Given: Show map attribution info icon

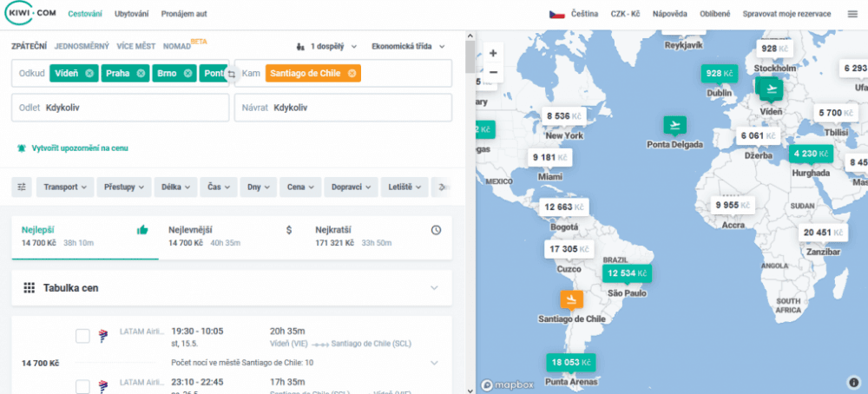Looking at the screenshot, I should [853, 382].
